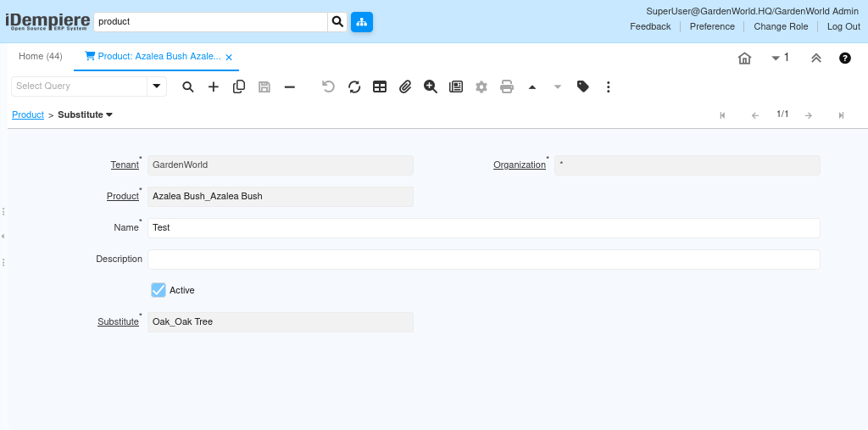Expand the Select Query dropdown
The image size is (868, 430).
(156, 87)
